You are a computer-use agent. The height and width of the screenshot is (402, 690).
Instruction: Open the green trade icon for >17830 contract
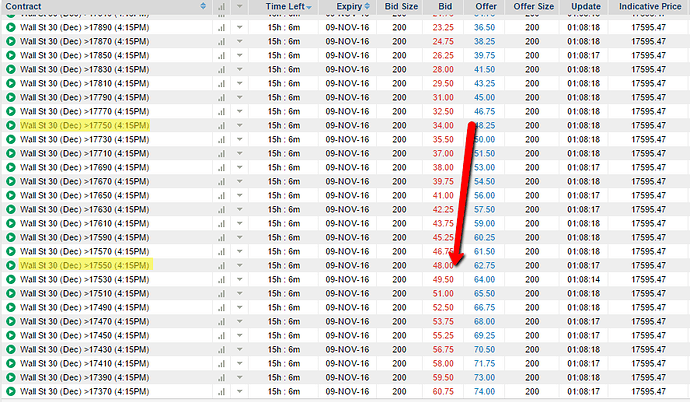coord(11,69)
